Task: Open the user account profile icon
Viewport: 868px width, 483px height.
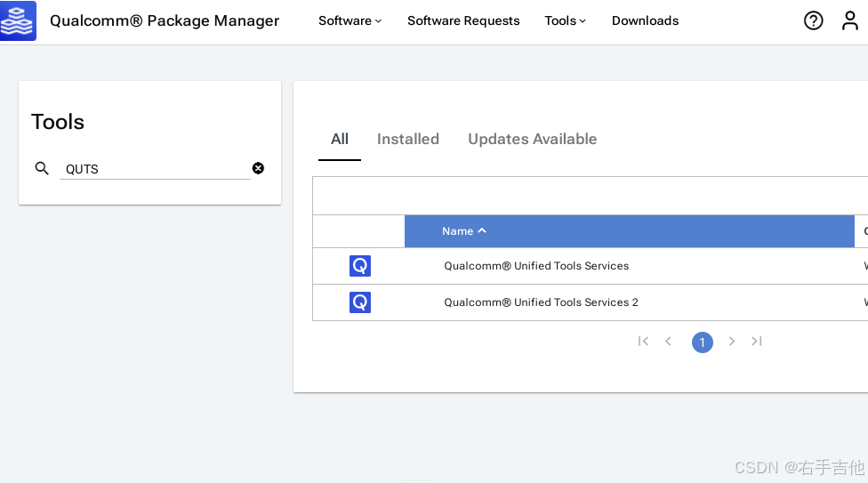Action: click(x=849, y=21)
